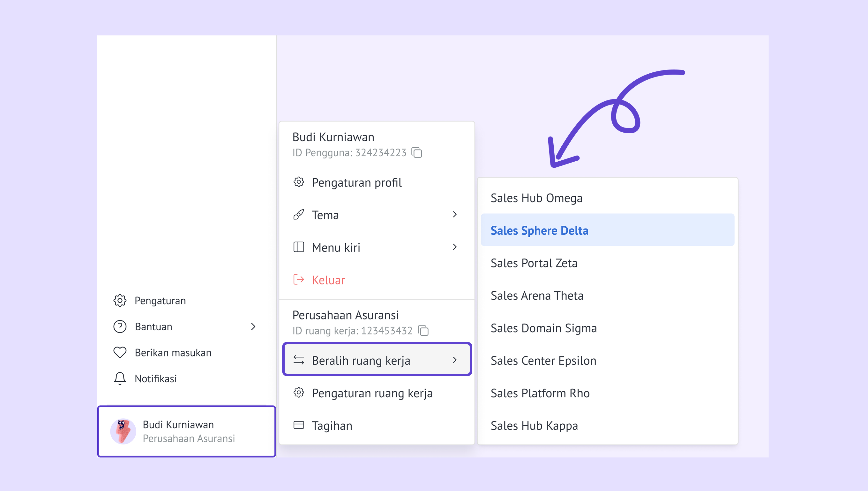Screen dimensions: 868x491
Task: Click the Keluar logout icon
Action: point(299,280)
